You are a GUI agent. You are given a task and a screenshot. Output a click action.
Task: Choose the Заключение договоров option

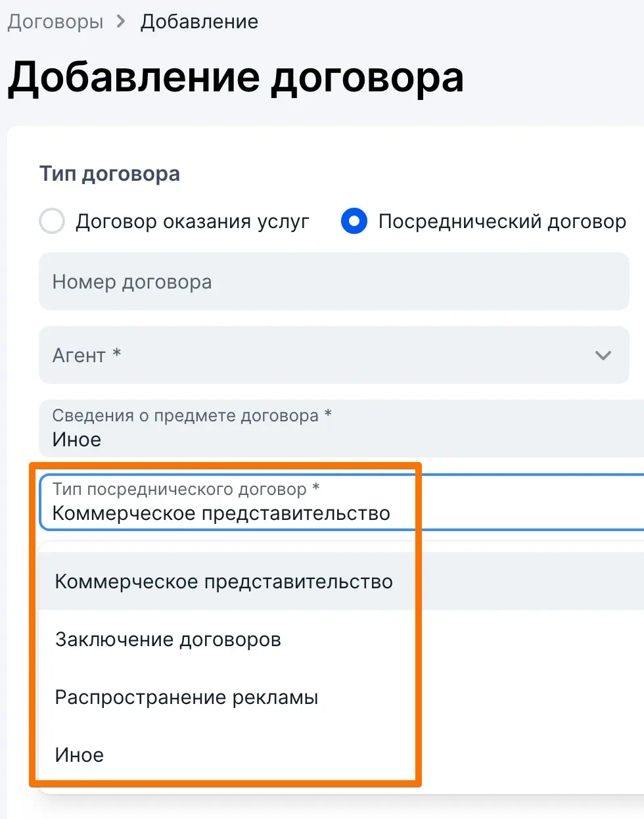pos(168,640)
